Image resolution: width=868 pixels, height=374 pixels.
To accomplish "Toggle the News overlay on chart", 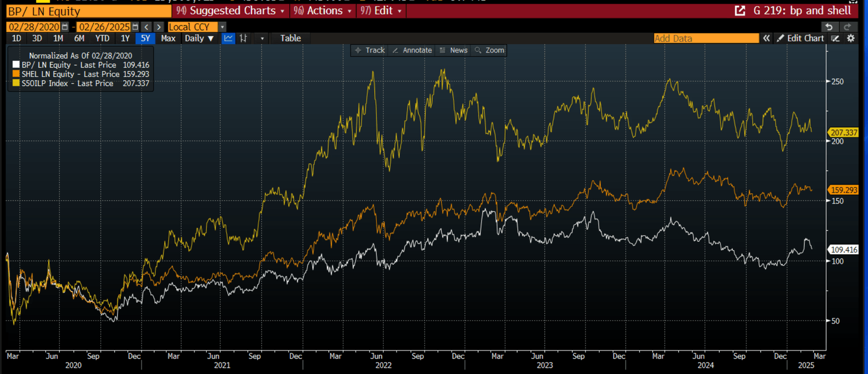I will (x=453, y=50).
